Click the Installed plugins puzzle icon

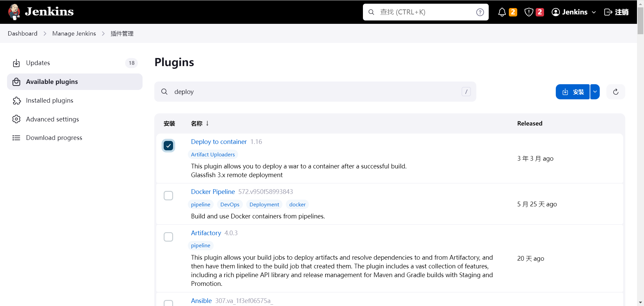(x=16, y=101)
